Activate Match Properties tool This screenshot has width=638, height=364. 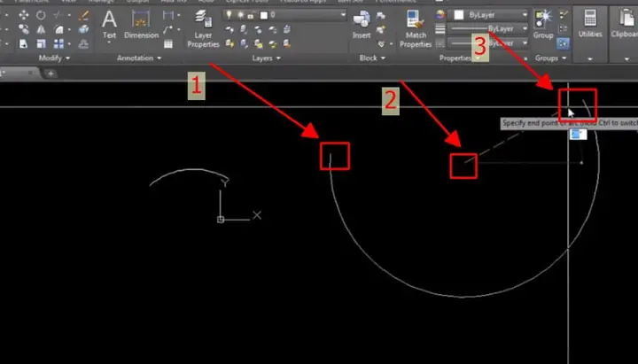click(416, 28)
